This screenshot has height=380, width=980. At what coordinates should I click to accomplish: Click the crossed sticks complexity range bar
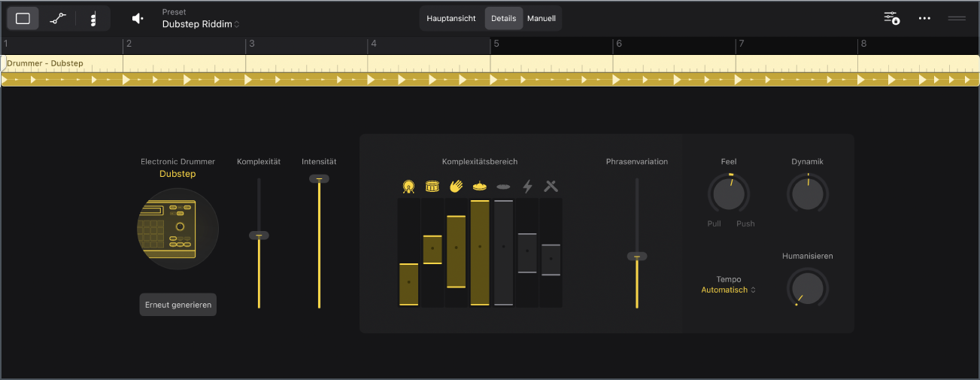click(x=551, y=260)
